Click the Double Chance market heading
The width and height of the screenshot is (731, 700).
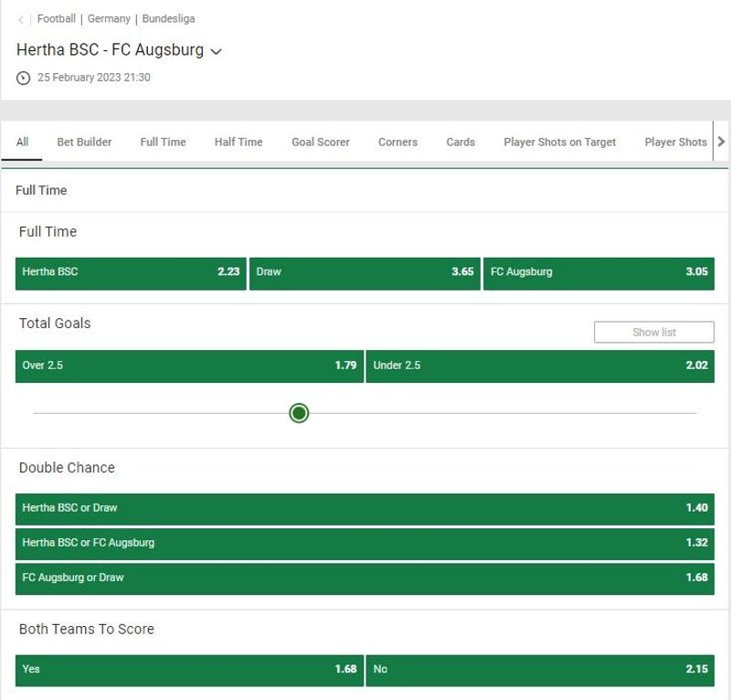(67, 467)
